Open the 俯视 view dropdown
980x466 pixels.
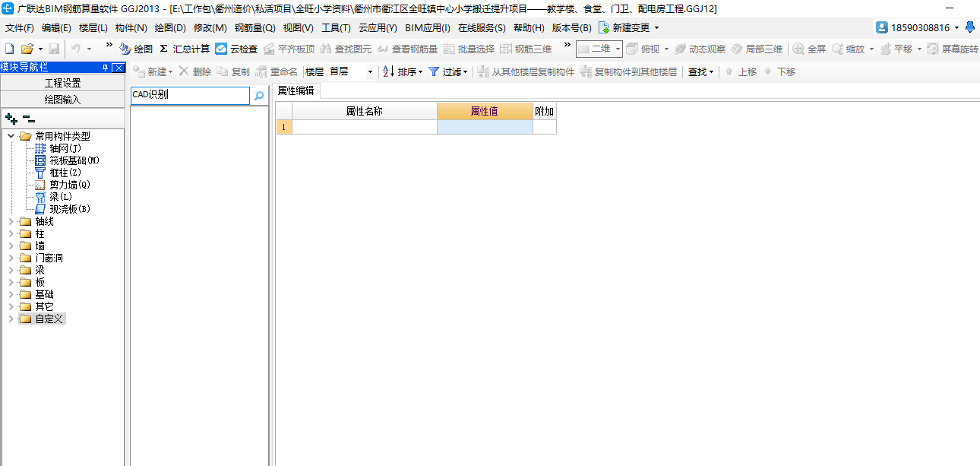coord(666,49)
